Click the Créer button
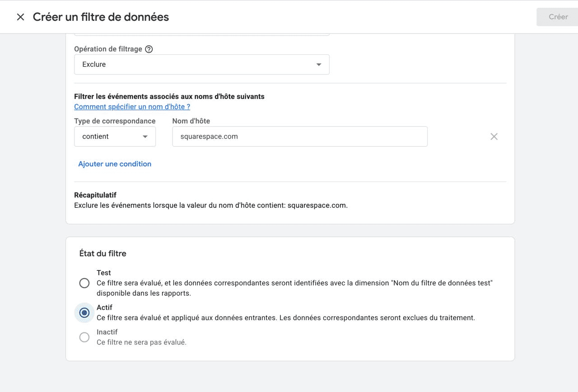The height and width of the screenshot is (392, 578). click(558, 17)
